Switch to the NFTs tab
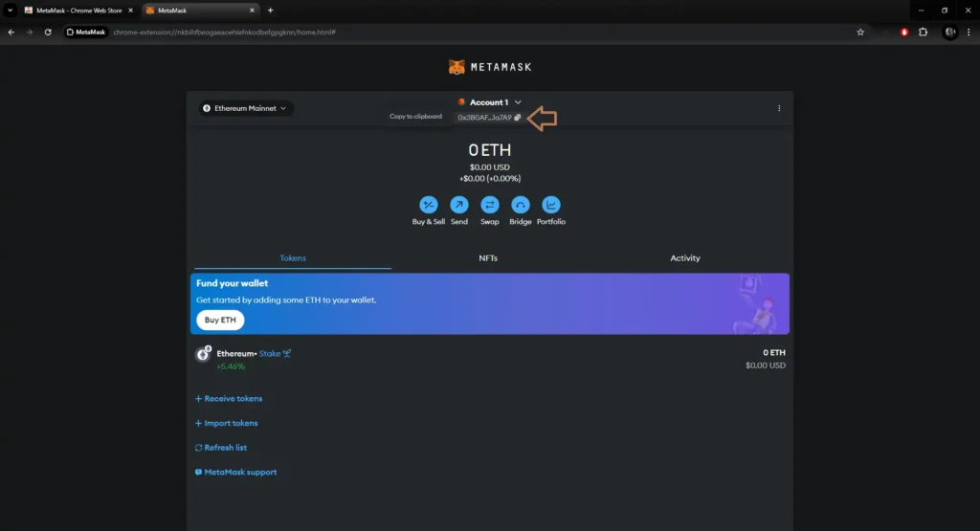Viewport: 980px width, 531px height. [x=488, y=258]
